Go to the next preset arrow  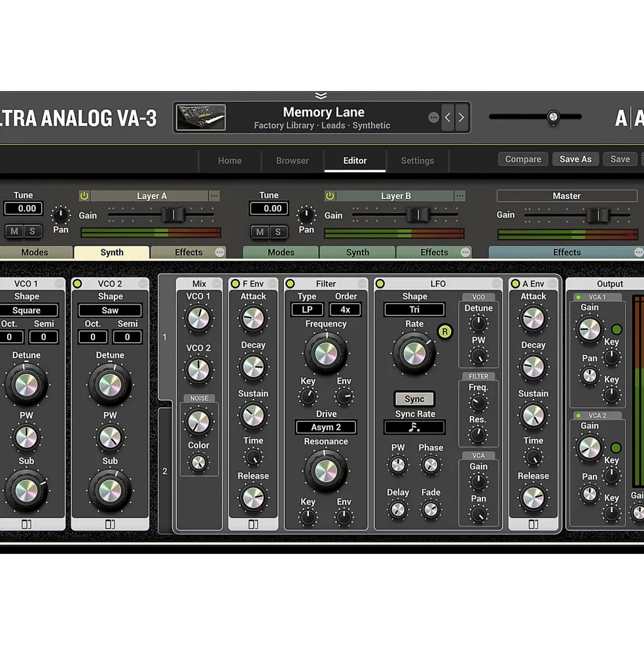coord(461,118)
